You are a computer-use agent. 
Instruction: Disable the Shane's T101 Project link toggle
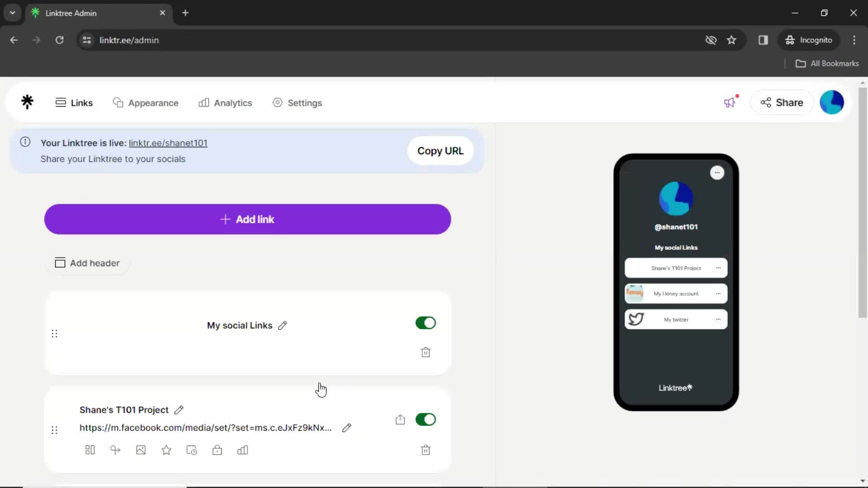tap(426, 419)
